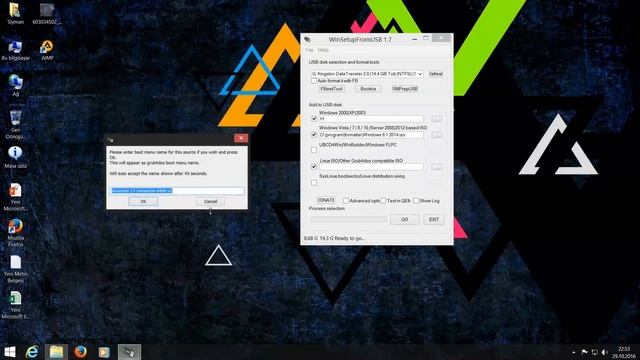Browse for the Linux ISO/Grub4dos compatible ISO

pyautogui.click(x=436, y=167)
